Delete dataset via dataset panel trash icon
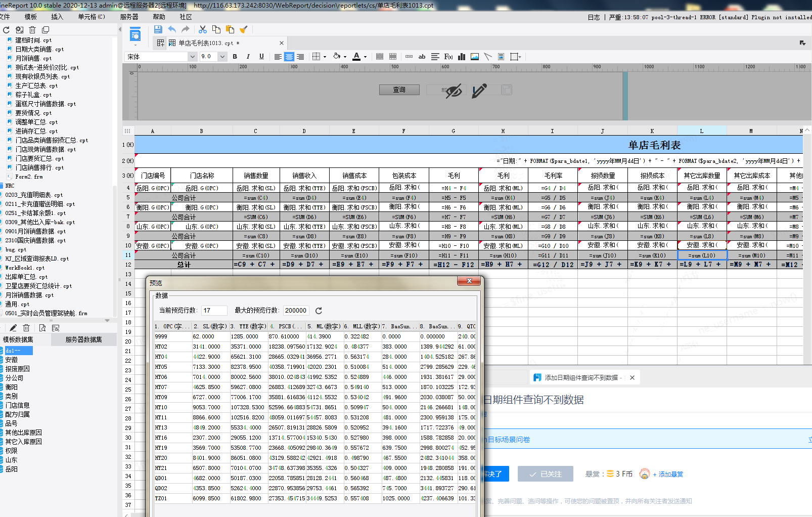 (x=27, y=328)
